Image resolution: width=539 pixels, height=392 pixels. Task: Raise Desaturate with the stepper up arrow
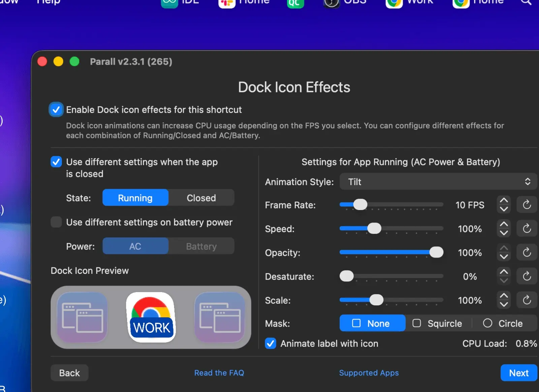pos(504,272)
